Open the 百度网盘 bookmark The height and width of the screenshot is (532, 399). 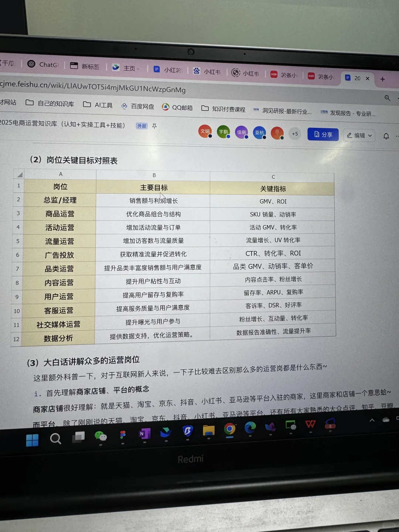pyautogui.click(x=137, y=106)
